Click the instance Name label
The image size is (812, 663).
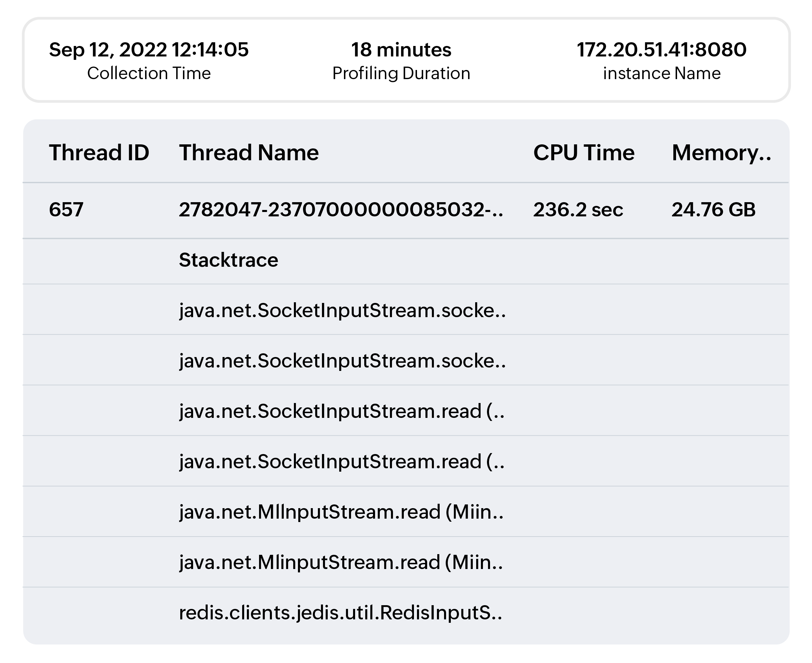662,73
